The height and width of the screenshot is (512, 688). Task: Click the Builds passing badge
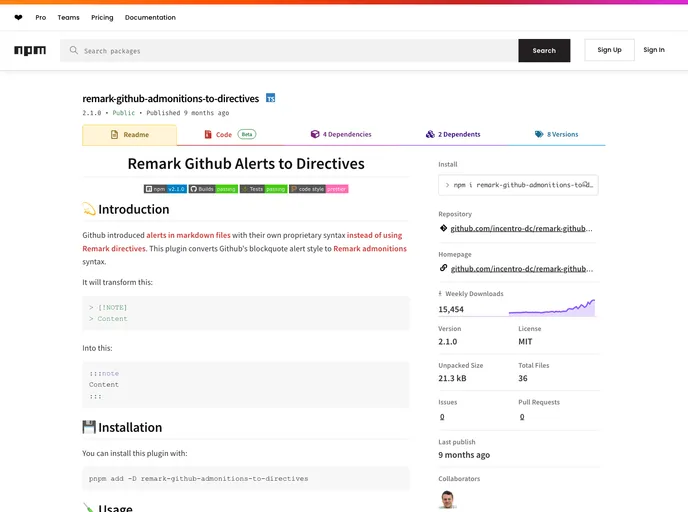click(213, 189)
